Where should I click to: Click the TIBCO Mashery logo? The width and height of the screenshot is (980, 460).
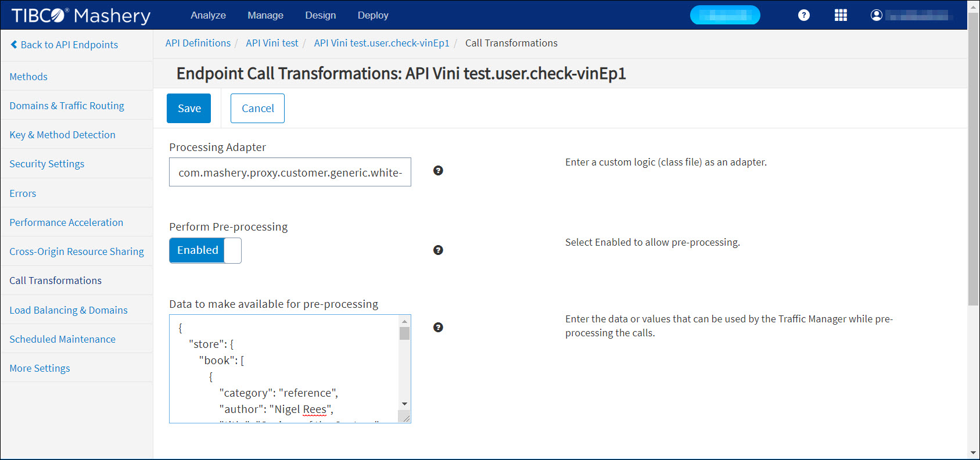pos(81,15)
